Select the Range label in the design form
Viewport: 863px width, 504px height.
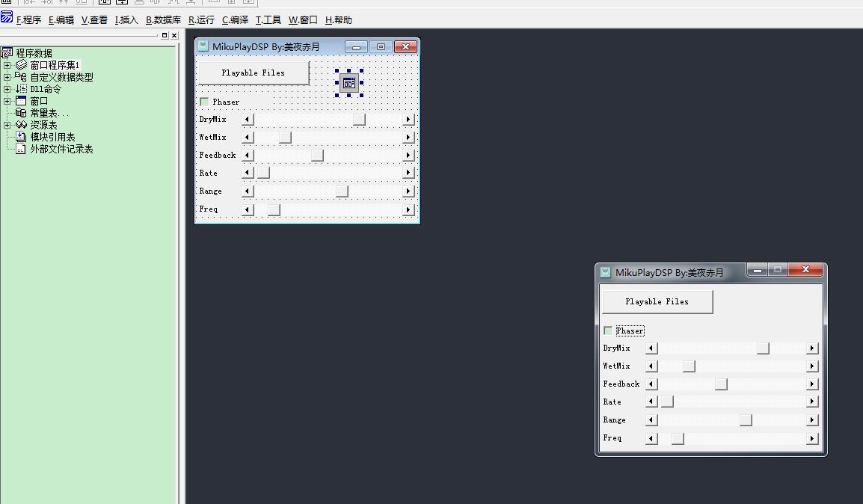(x=210, y=191)
